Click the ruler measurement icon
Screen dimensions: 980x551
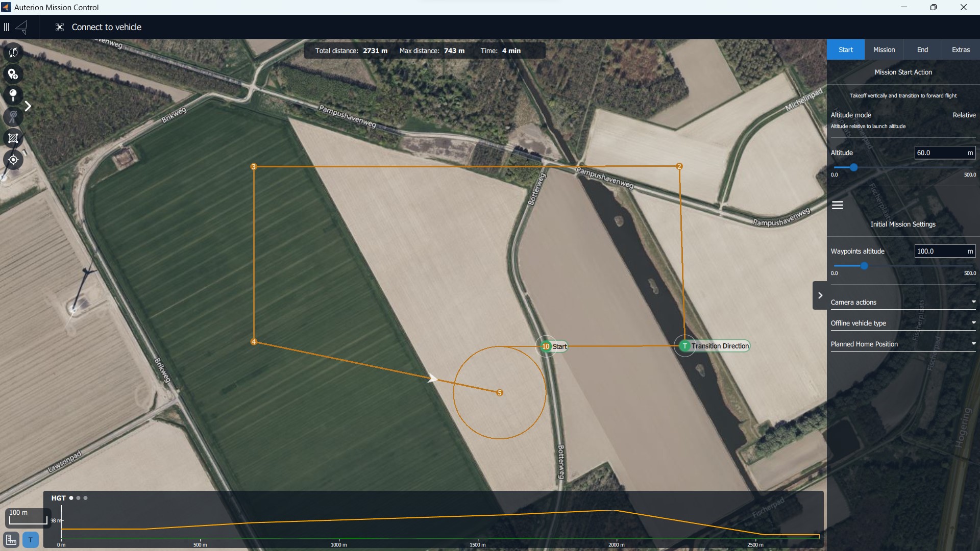click(x=11, y=540)
